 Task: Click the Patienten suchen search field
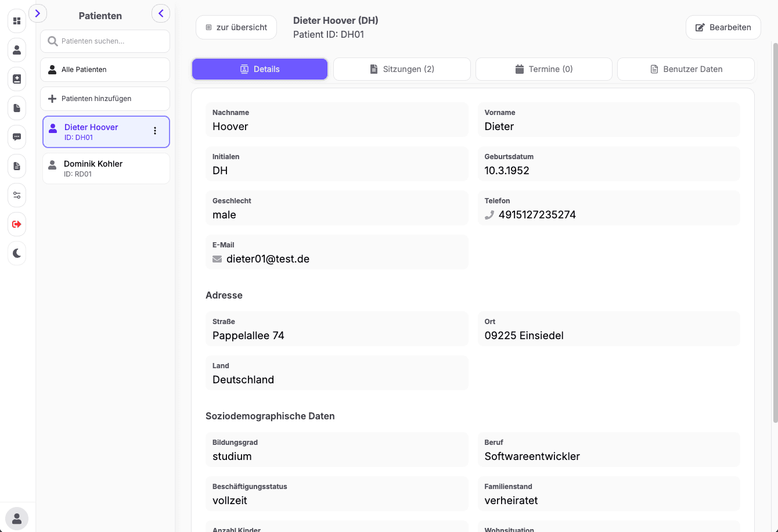[105, 41]
